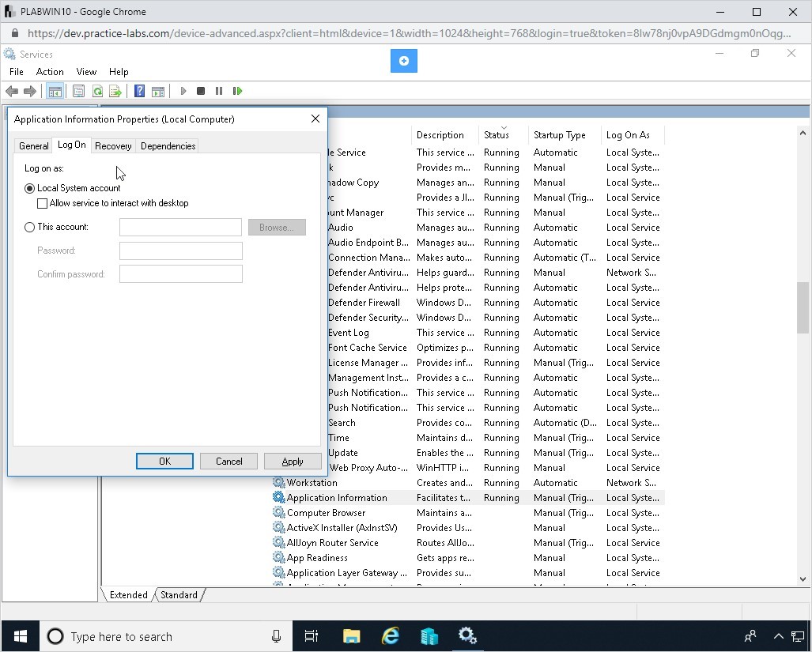Screen dimensions: 812x652
Task: Open the File menu
Action: 17,72
